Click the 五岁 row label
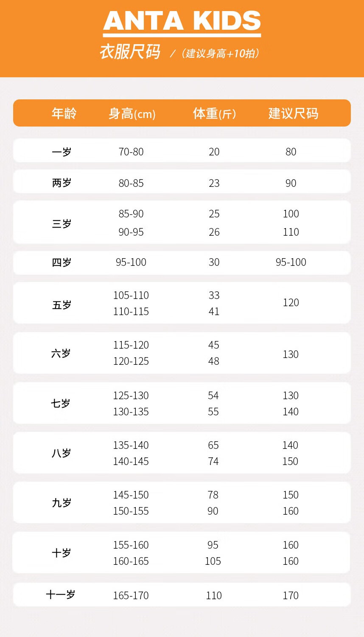 coord(62,305)
